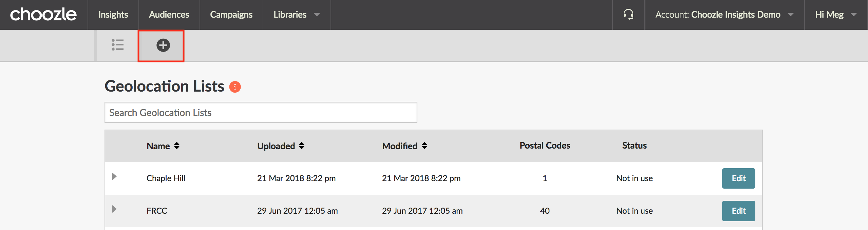Click the add new geolocation list plus icon
Image resolution: width=868 pixels, height=230 pixels.
coord(163,45)
